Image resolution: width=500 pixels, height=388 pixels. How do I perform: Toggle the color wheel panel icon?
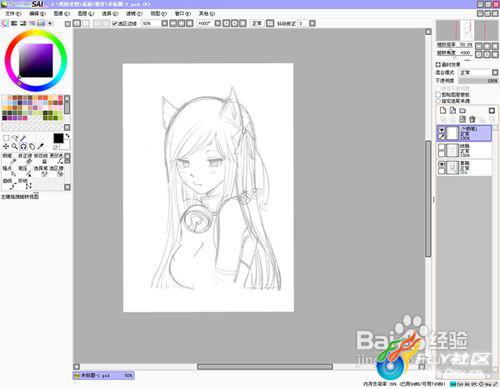(5, 23)
